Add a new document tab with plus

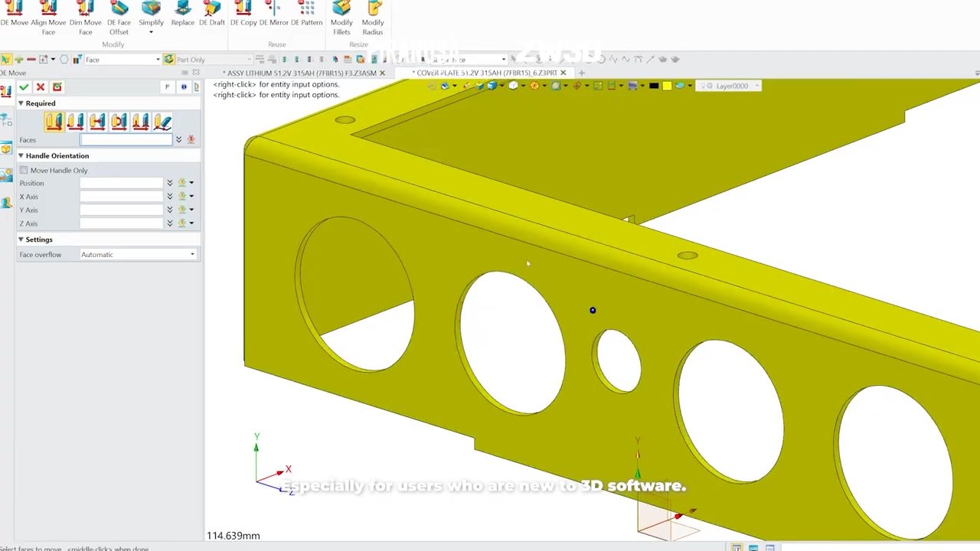tap(581, 73)
